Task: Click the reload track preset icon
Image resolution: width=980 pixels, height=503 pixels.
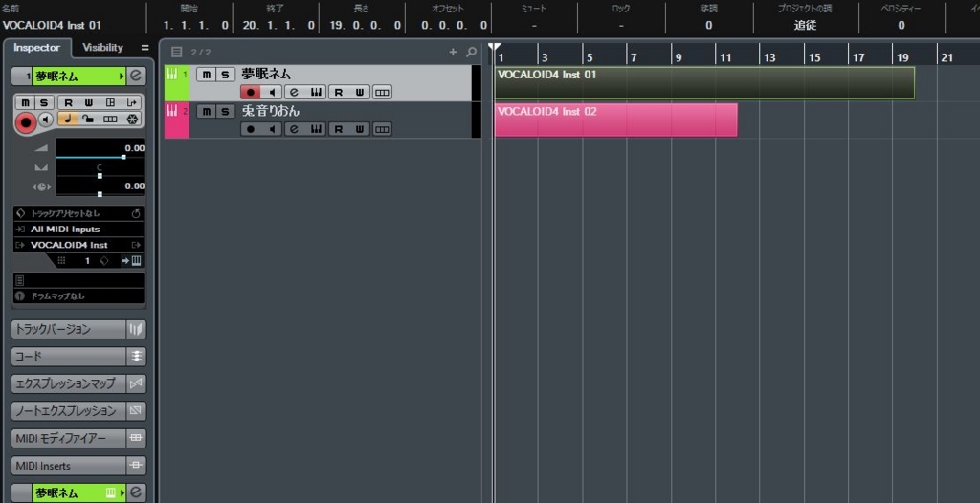Action: pos(136,213)
